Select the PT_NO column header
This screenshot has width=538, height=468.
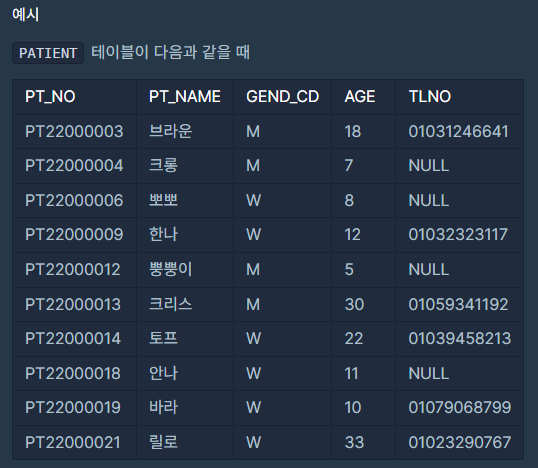click(x=50, y=96)
